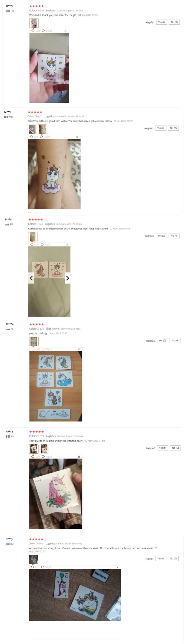Rotate M***m's unicorn stickers photo left

35,349
